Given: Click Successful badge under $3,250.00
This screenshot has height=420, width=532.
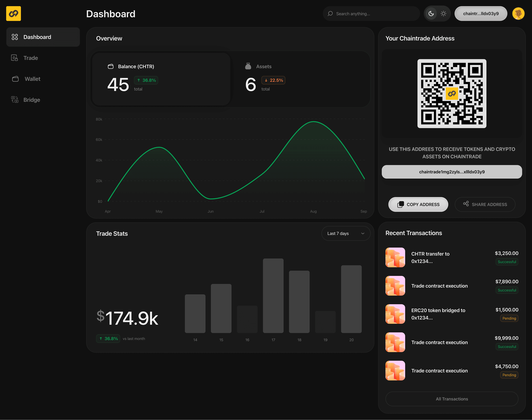Looking at the screenshot, I should [507, 262].
